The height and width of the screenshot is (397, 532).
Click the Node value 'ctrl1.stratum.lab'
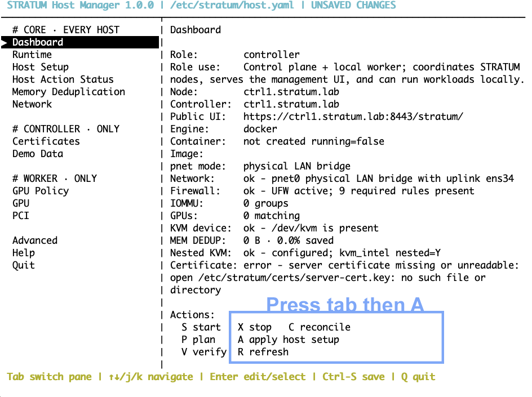coord(291,92)
